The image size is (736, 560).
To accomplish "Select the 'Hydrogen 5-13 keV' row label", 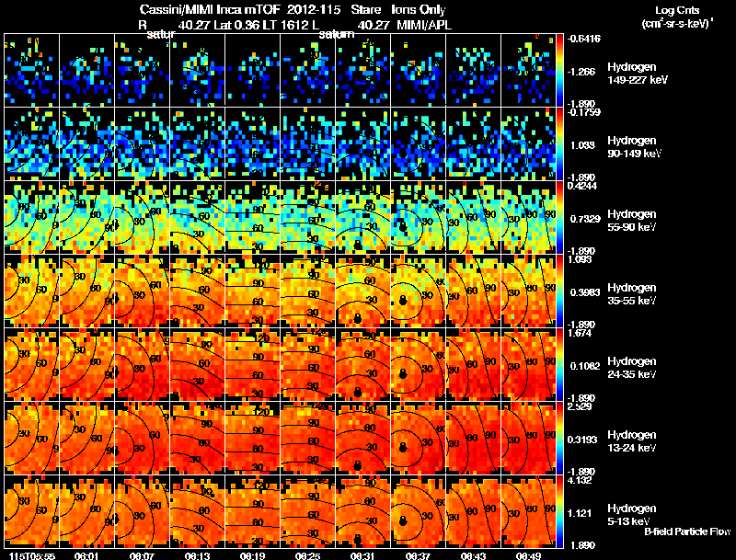I will 632,515.
